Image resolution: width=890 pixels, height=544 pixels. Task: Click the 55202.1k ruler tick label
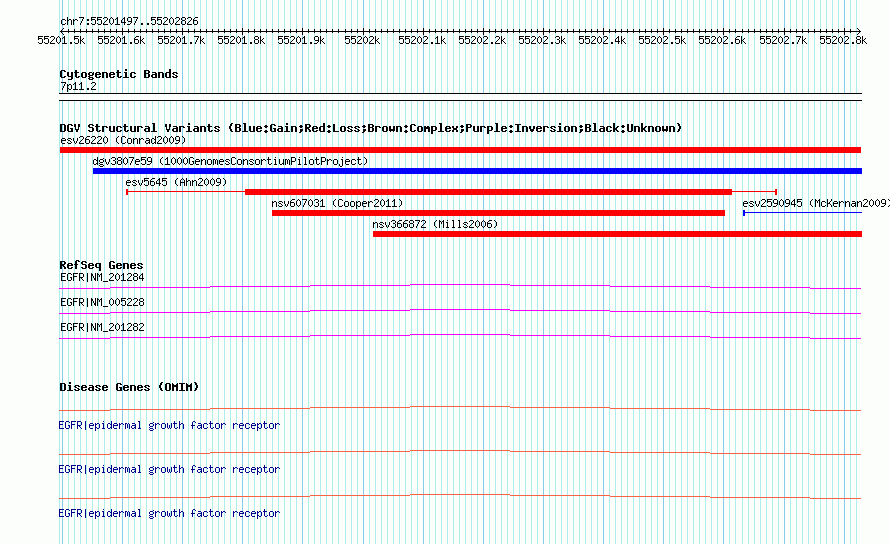pos(422,40)
